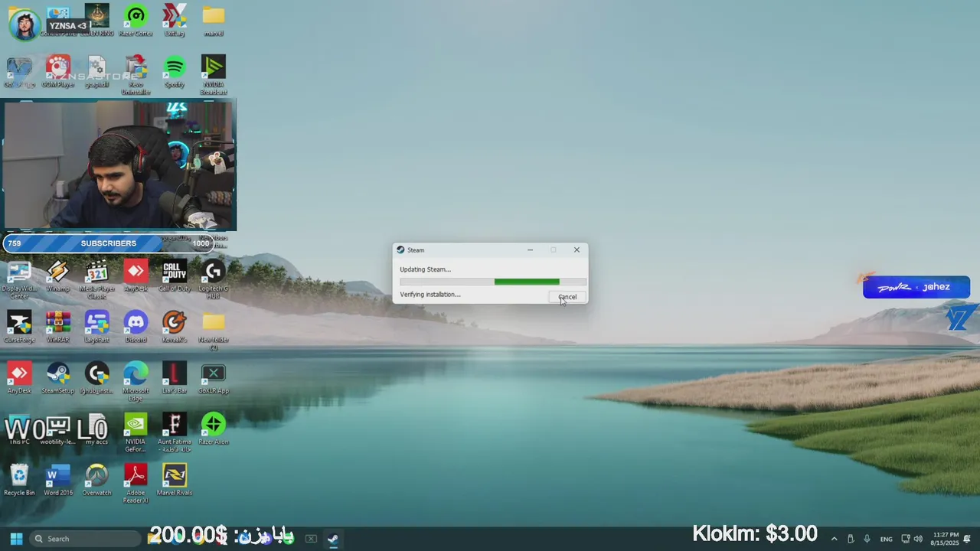This screenshot has height=551, width=980.
Task: Open Adobe Reader XI
Action: click(x=136, y=484)
